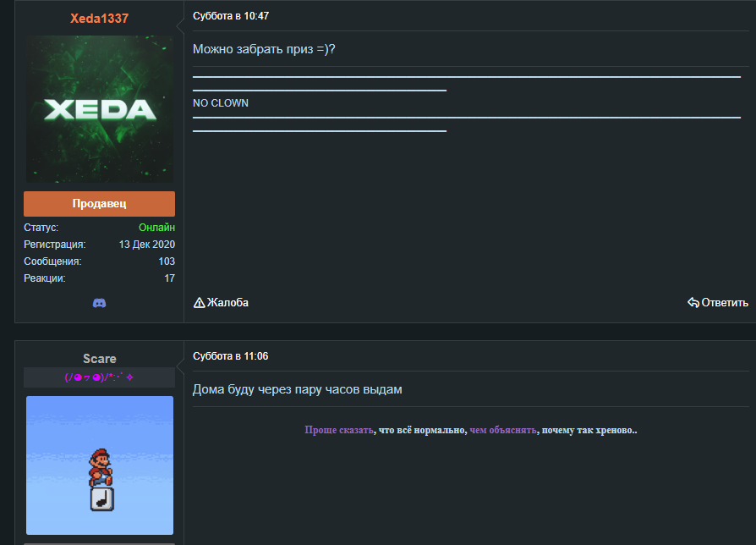Open the Суббота в 10:47 post timestamp
756x545 pixels.
click(x=231, y=16)
